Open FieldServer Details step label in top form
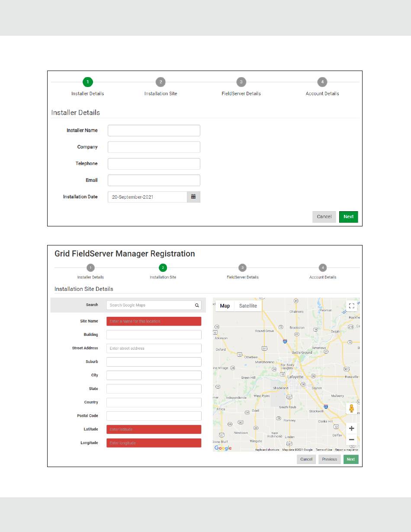 [x=241, y=94]
